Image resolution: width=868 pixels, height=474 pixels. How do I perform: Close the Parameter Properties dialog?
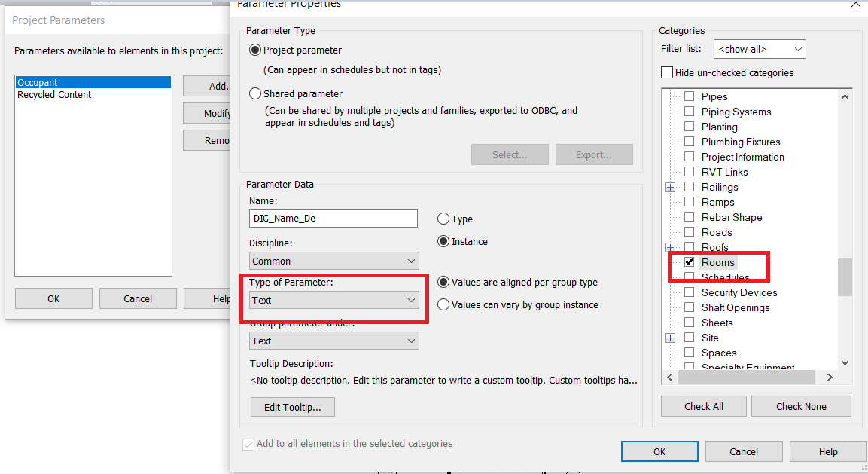pos(856,4)
